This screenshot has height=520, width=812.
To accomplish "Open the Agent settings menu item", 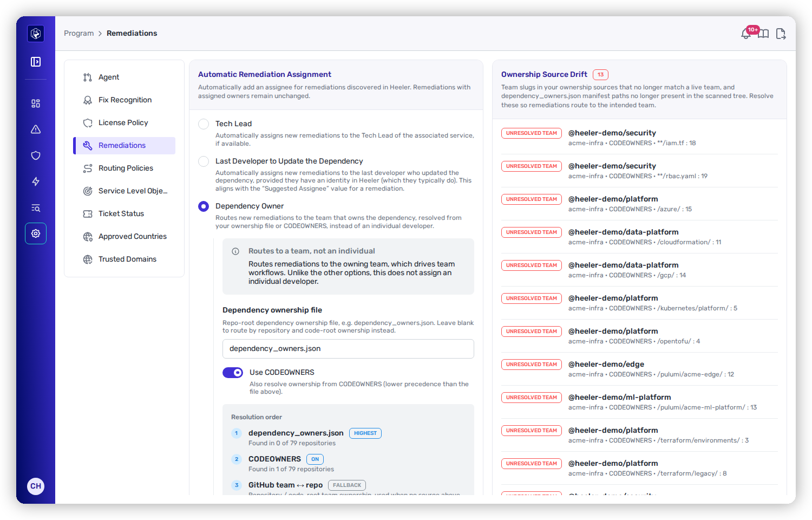I will (125, 77).
